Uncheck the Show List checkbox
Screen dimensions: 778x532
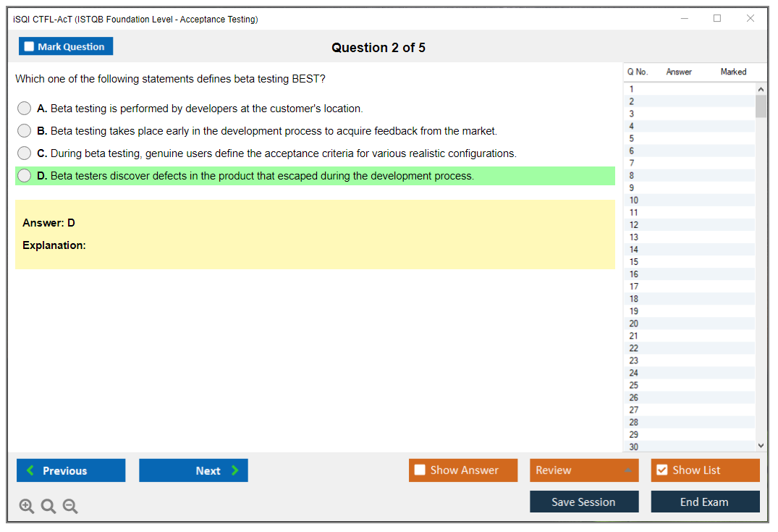[x=661, y=470]
